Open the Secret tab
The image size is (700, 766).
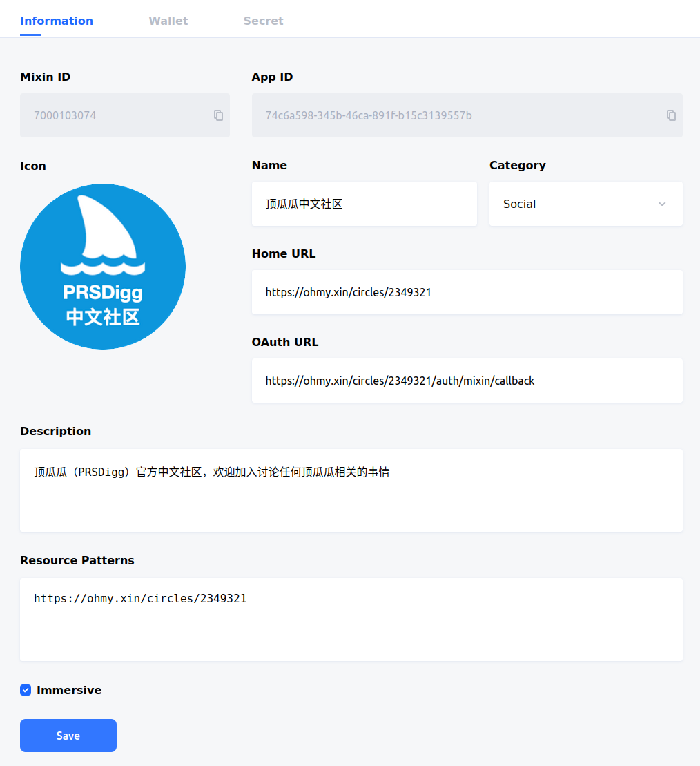263,21
